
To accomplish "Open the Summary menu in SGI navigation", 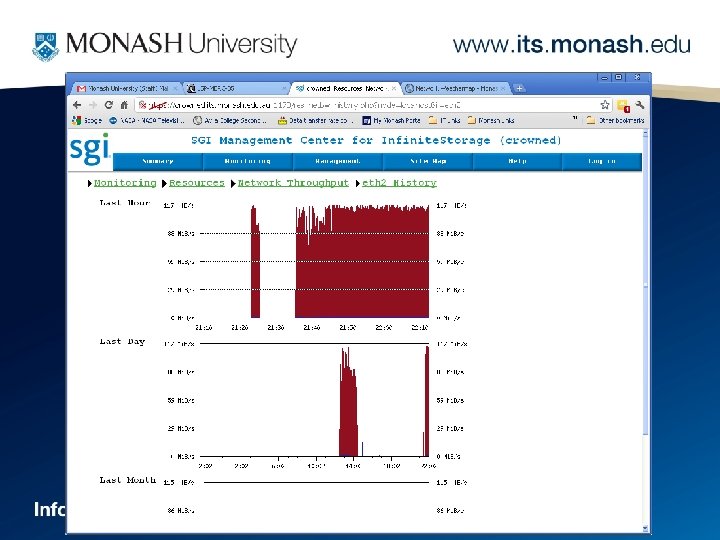I will coord(158,162).
